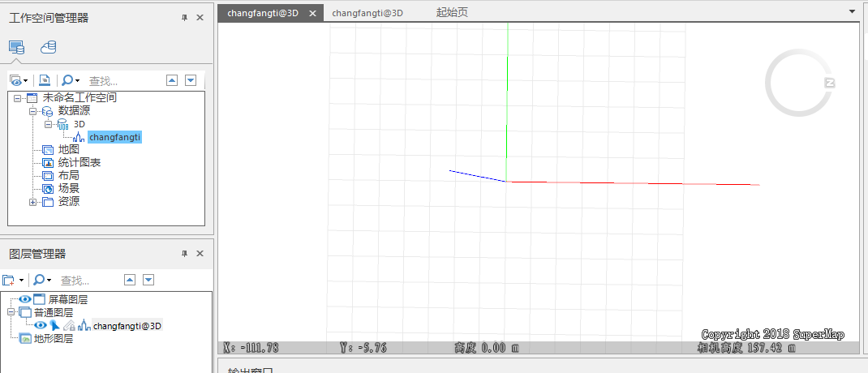Viewport: 868px width, 373px height.
Task: Collapse the 普通图层 group
Action: click(x=11, y=312)
